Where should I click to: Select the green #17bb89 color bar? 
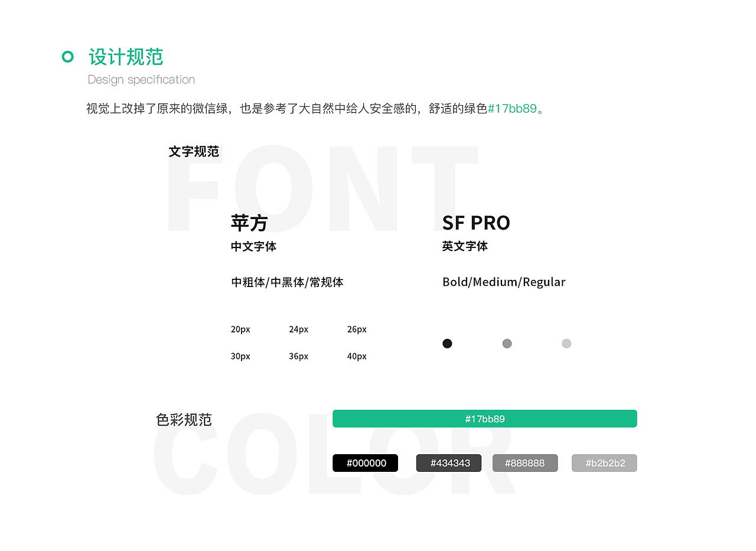click(485, 418)
